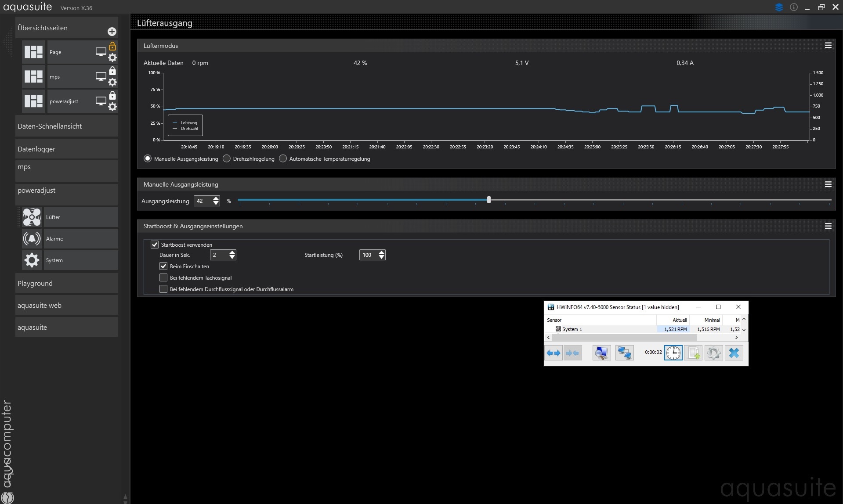
Task: Increase Dauer in Sek. with up arrow
Action: click(x=232, y=252)
